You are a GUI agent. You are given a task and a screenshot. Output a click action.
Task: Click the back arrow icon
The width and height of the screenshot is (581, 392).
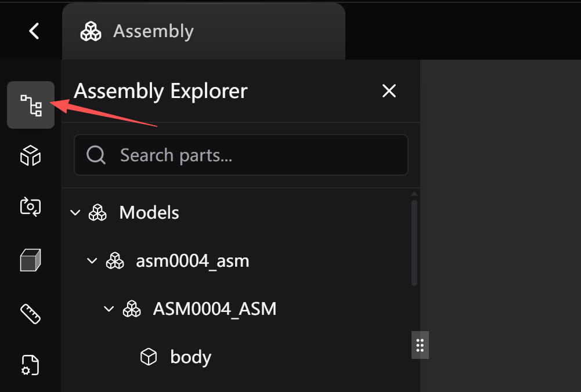pyautogui.click(x=34, y=31)
